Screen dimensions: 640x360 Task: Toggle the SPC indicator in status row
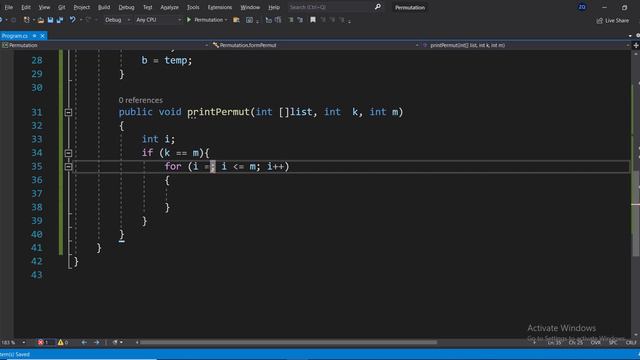pos(613,342)
